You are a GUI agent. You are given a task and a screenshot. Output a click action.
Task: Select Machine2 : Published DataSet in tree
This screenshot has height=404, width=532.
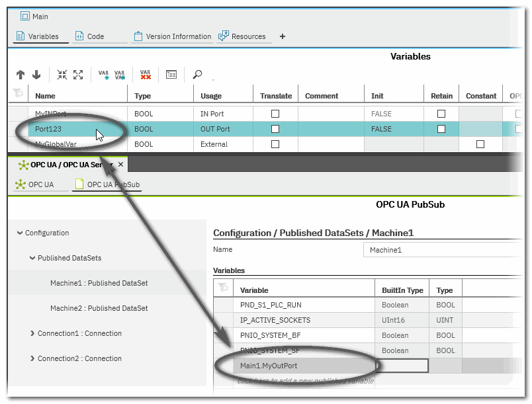99,308
